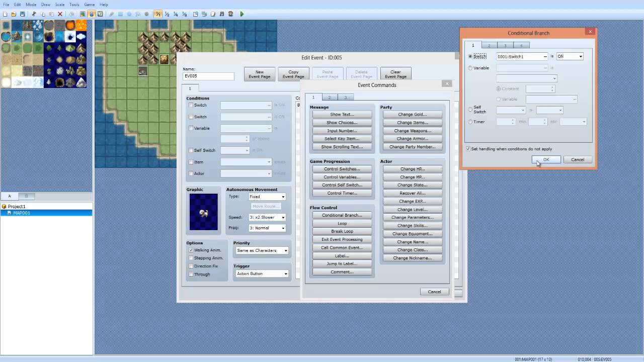This screenshot has width=644, height=362.
Task: Select MAP001 in project tree
Action: coord(22,213)
